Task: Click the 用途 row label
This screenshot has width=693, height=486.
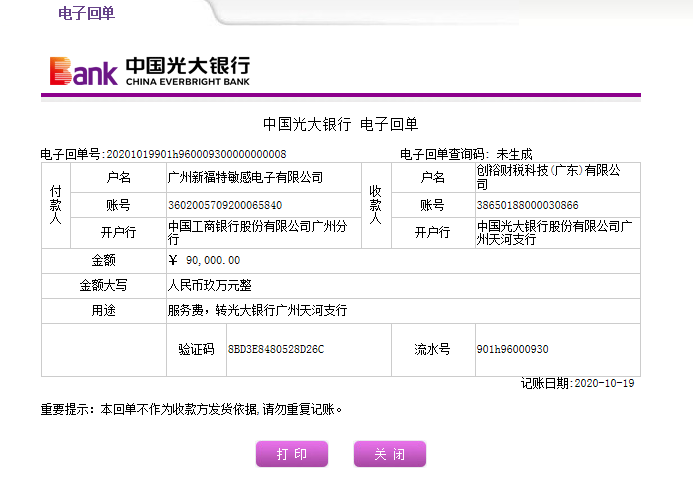Action: tap(103, 310)
